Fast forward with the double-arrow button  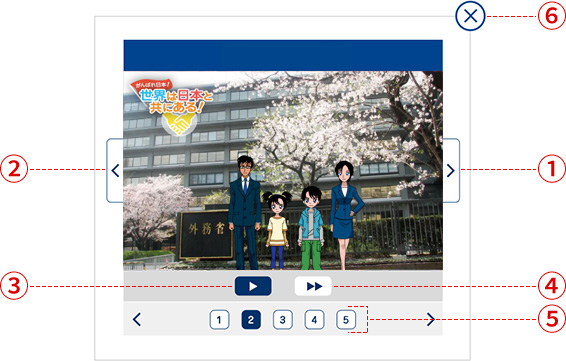[313, 286]
